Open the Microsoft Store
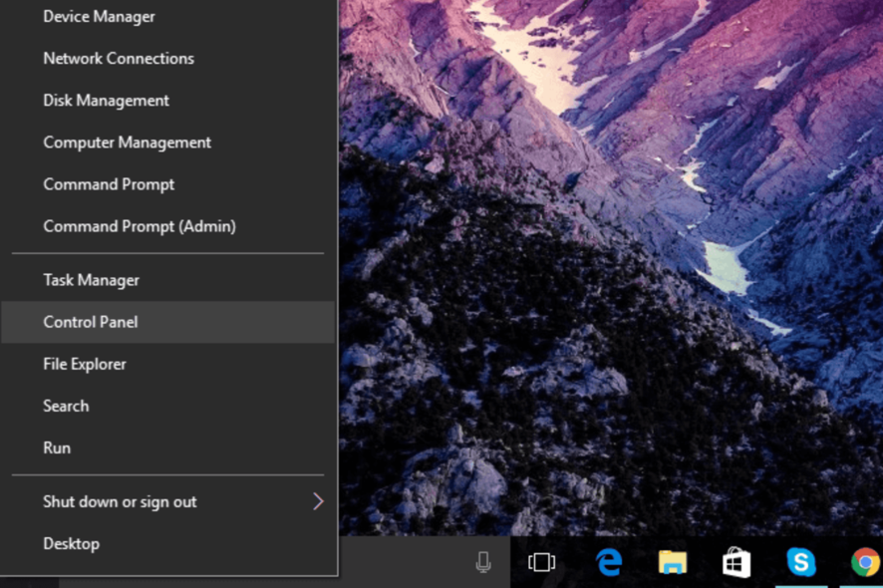 coord(736,562)
